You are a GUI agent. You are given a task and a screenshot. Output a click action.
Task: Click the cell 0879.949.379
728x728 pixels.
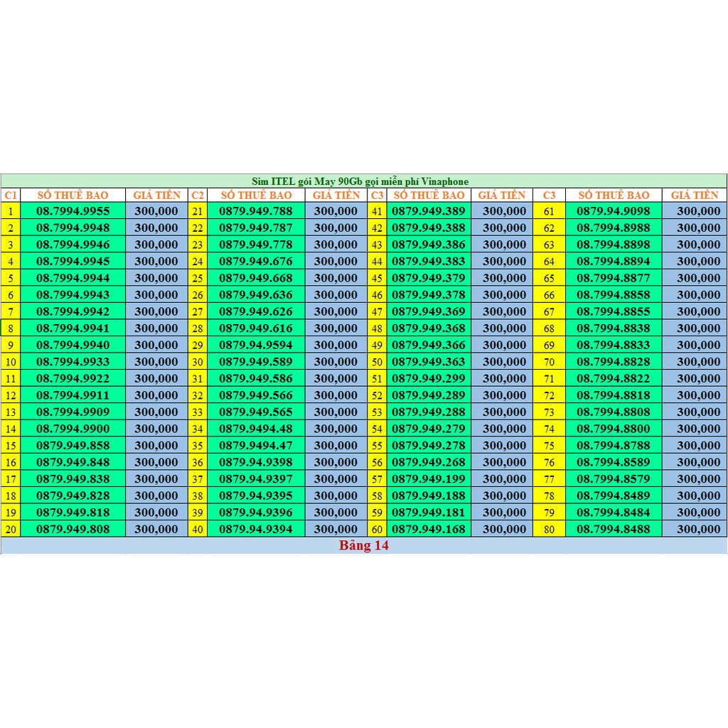click(429, 278)
